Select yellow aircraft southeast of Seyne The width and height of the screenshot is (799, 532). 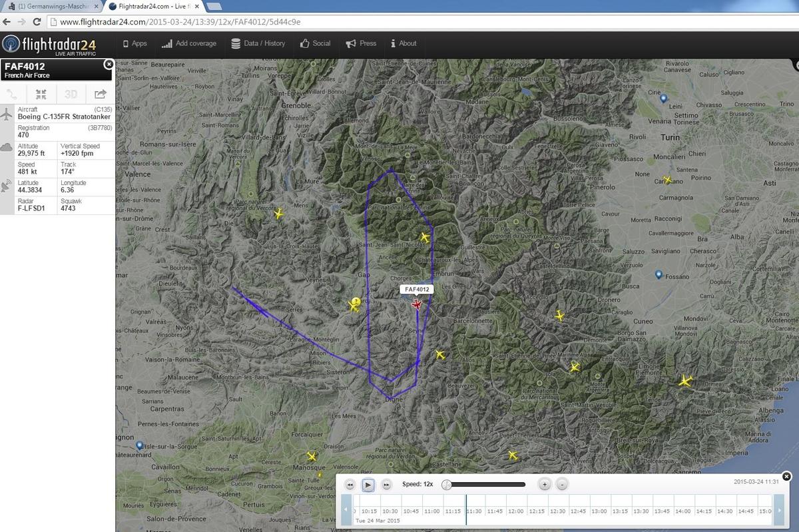pos(439,354)
